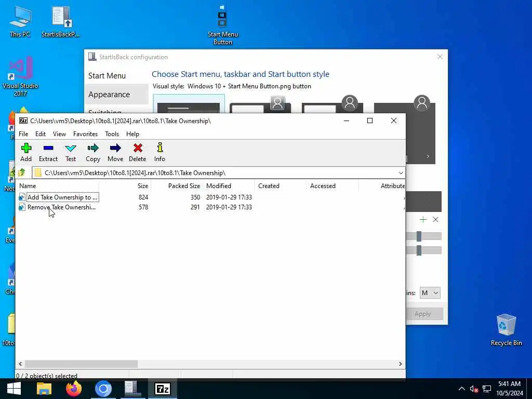This screenshot has width=532, height=399.
Task: Open the 'M' dropdown in StartIsBack
Action: [x=430, y=293]
